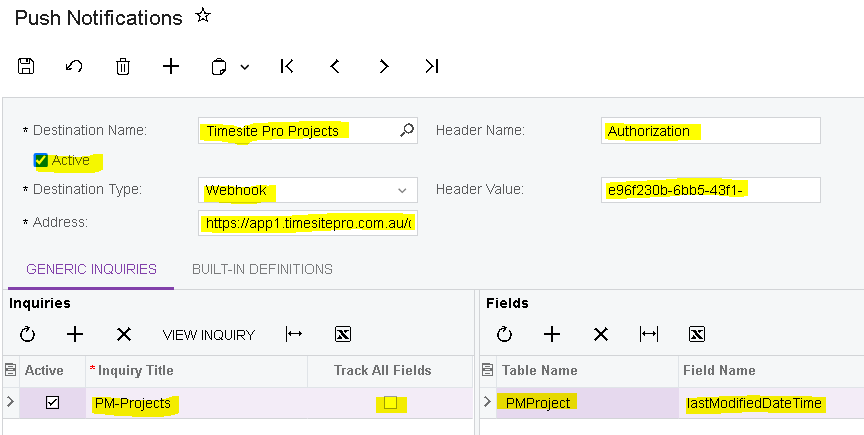Select the Generic Inquiries tab
864x435 pixels.
coord(91,269)
